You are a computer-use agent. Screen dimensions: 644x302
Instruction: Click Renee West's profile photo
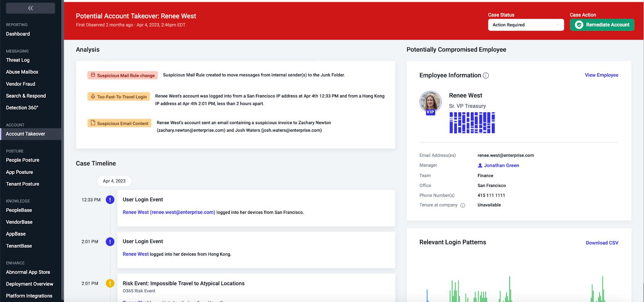[430, 101]
